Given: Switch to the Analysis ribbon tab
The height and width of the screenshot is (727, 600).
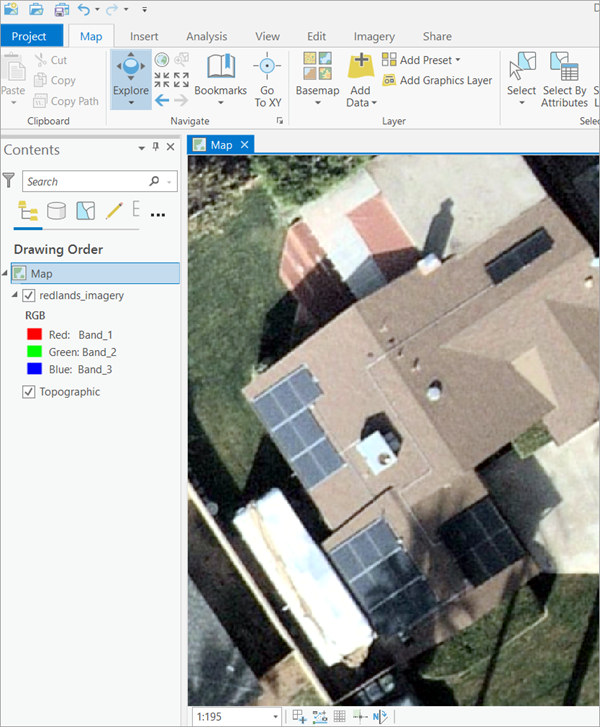Looking at the screenshot, I should click(x=206, y=36).
